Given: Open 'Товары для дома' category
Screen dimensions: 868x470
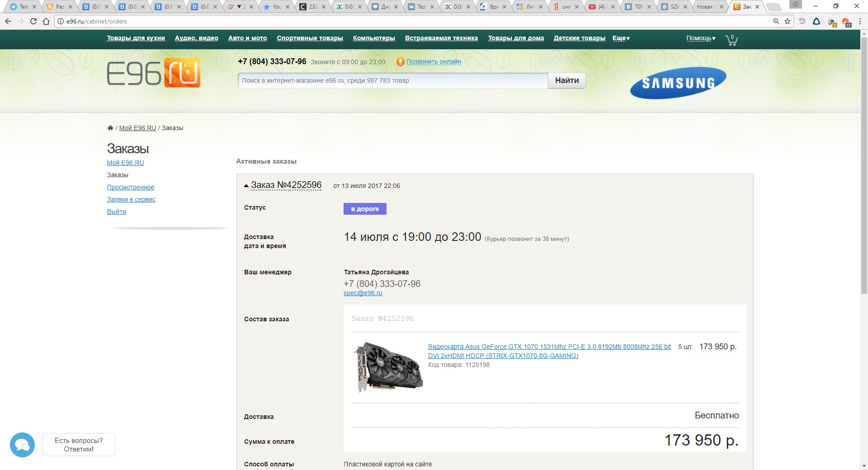Looking at the screenshot, I should [x=516, y=38].
